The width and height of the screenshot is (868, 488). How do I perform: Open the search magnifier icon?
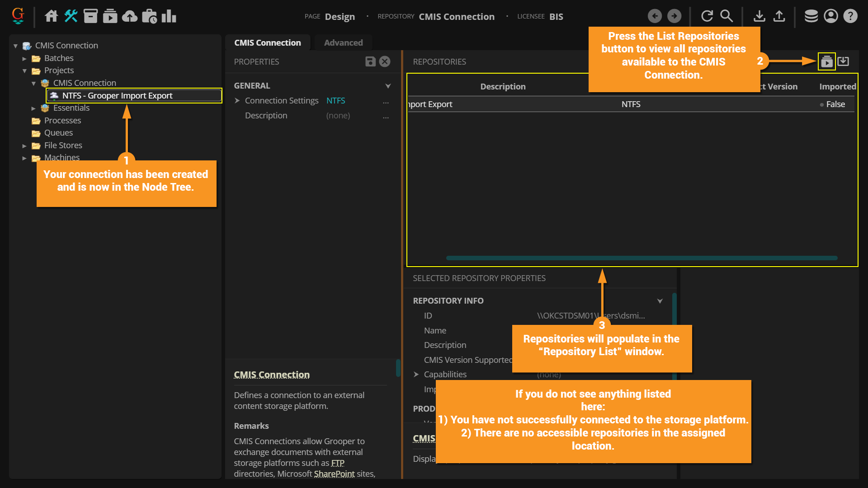coord(726,16)
